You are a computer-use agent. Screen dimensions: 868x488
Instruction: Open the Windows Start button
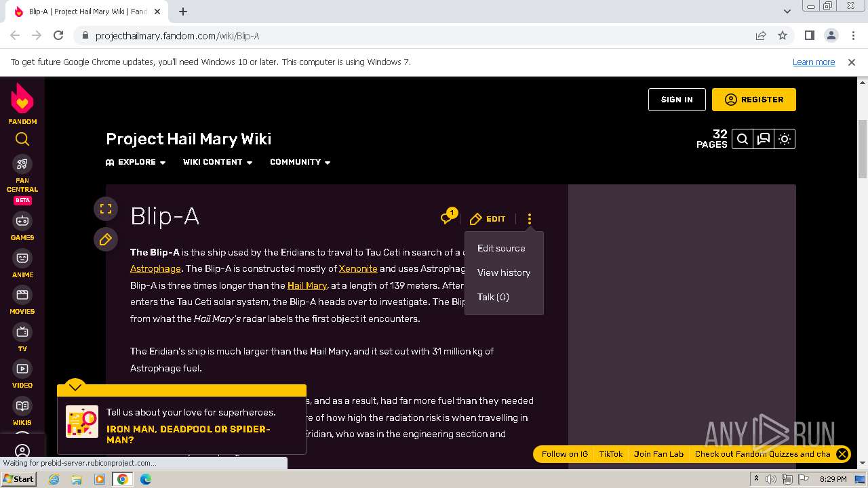pyautogui.click(x=19, y=479)
